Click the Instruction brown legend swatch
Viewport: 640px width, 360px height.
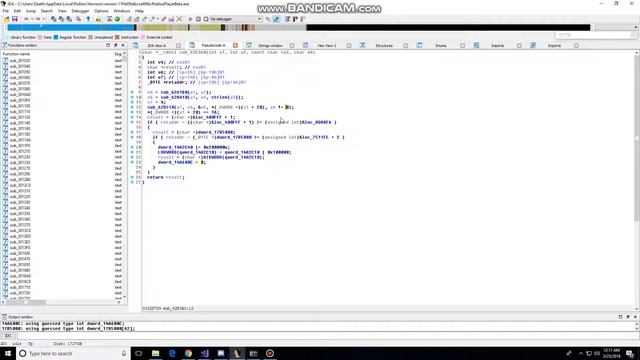(x=117, y=37)
